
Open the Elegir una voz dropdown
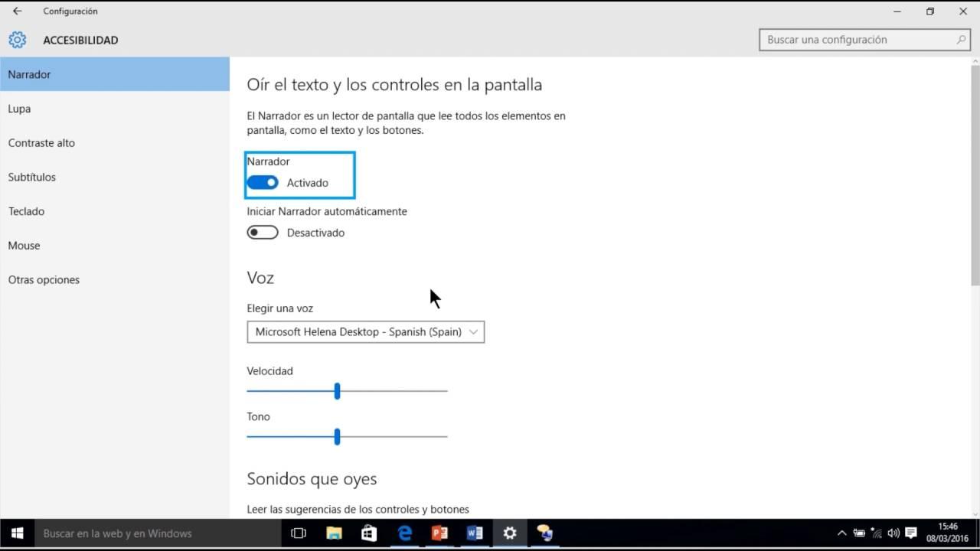(365, 331)
